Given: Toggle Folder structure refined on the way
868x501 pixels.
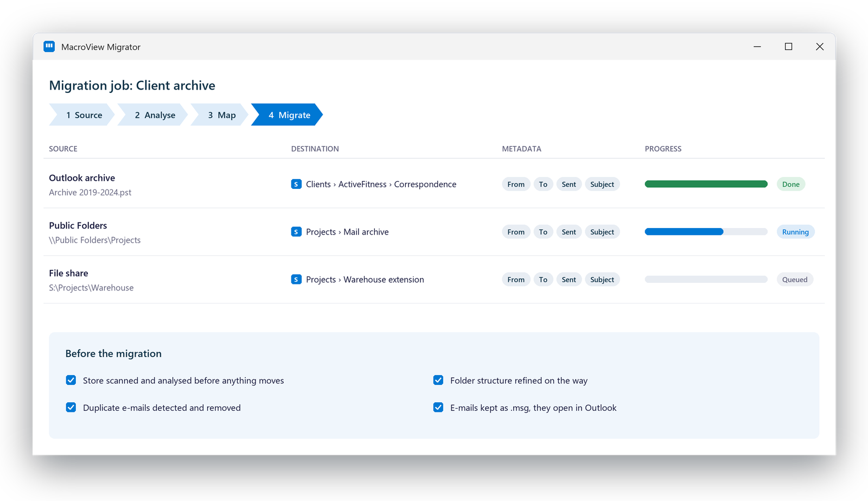Looking at the screenshot, I should pyautogui.click(x=438, y=380).
